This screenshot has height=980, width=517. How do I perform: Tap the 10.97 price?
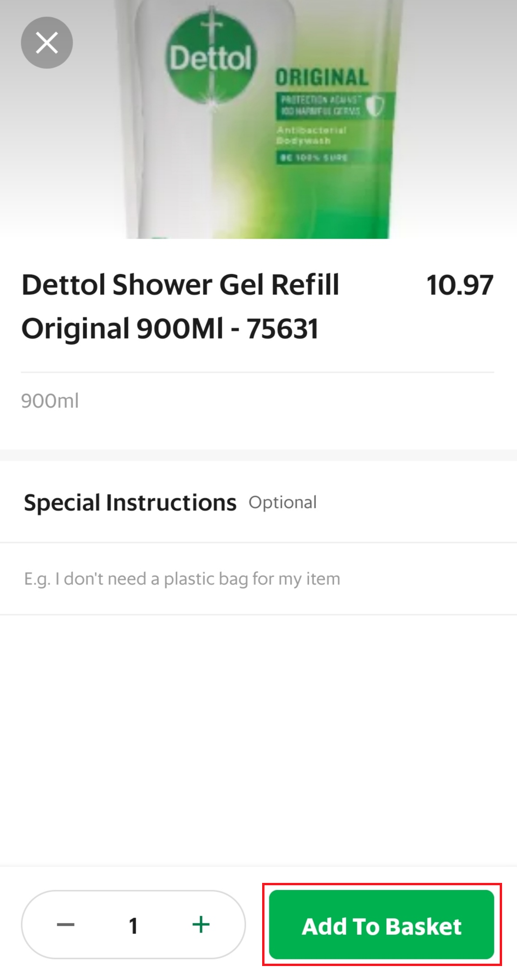(459, 285)
